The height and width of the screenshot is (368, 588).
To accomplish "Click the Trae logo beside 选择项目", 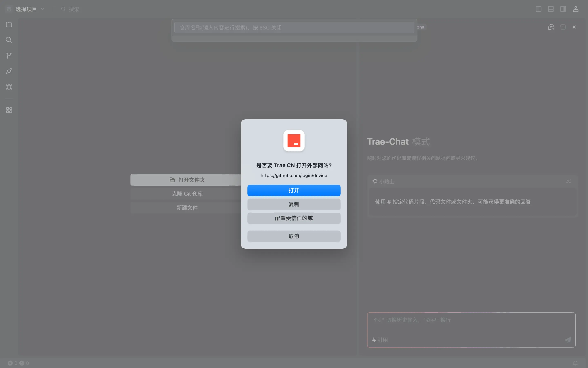I will tap(9, 9).
